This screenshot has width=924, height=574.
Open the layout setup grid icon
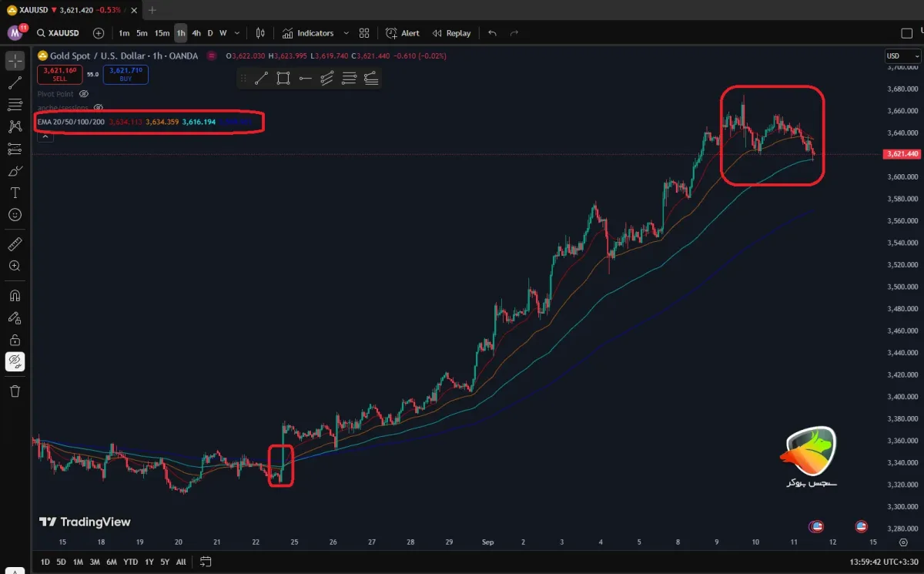[364, 33]
